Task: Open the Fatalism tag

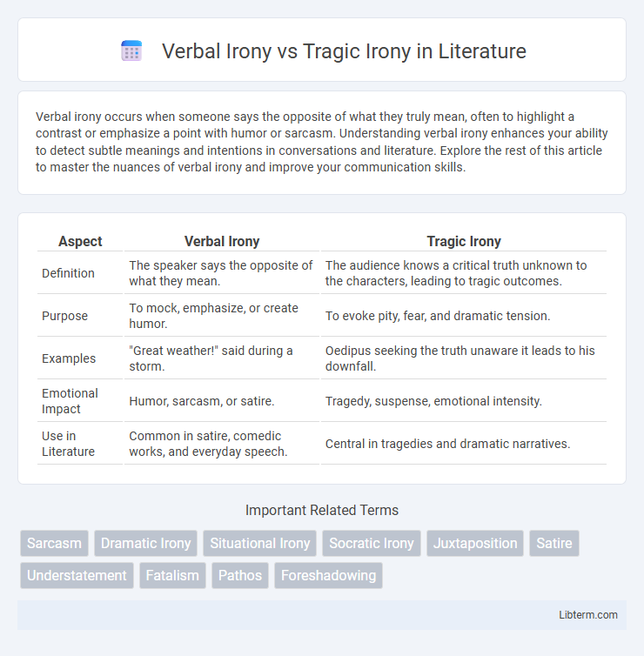Action: pyautogui.click(x=172, y=576)
